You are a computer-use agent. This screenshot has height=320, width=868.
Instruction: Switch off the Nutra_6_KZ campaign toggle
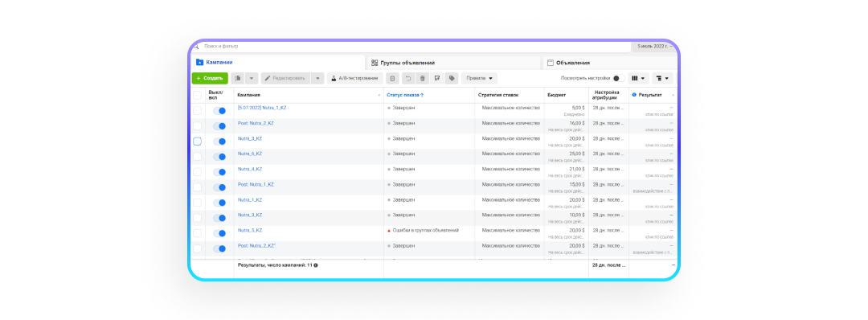coord(219,157)
